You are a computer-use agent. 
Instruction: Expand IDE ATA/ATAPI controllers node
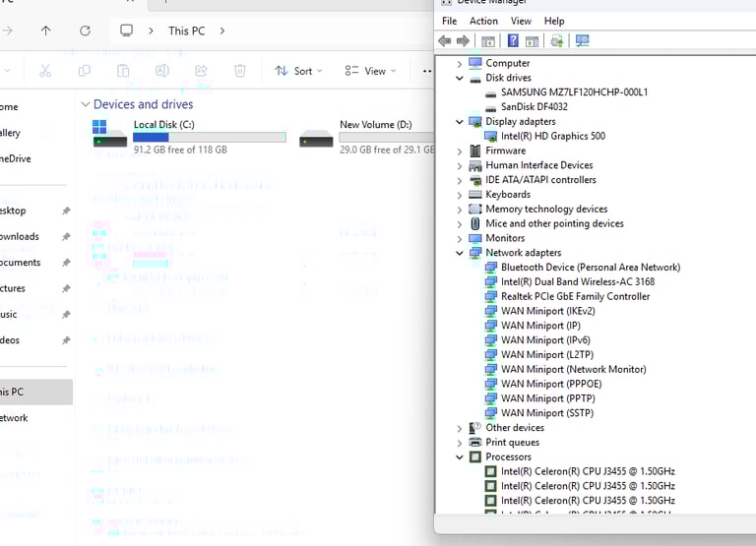click(x=459, y=180)
